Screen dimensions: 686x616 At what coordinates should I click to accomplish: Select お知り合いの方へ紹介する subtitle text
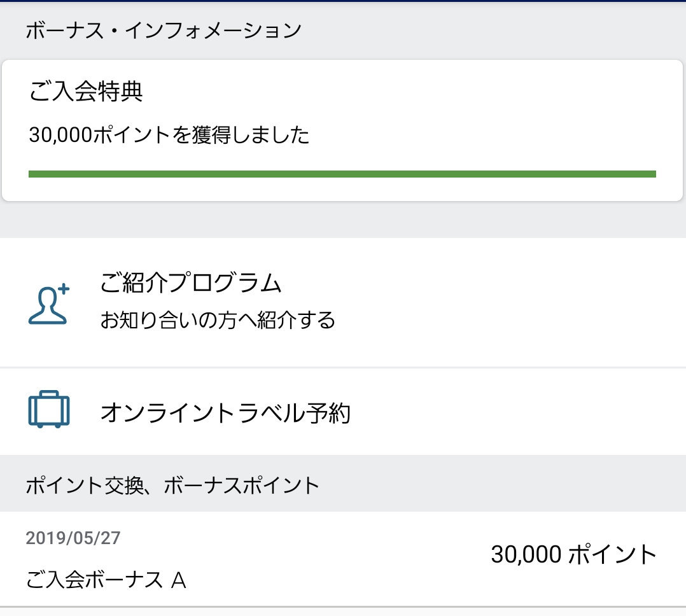(x=218, y=320)
